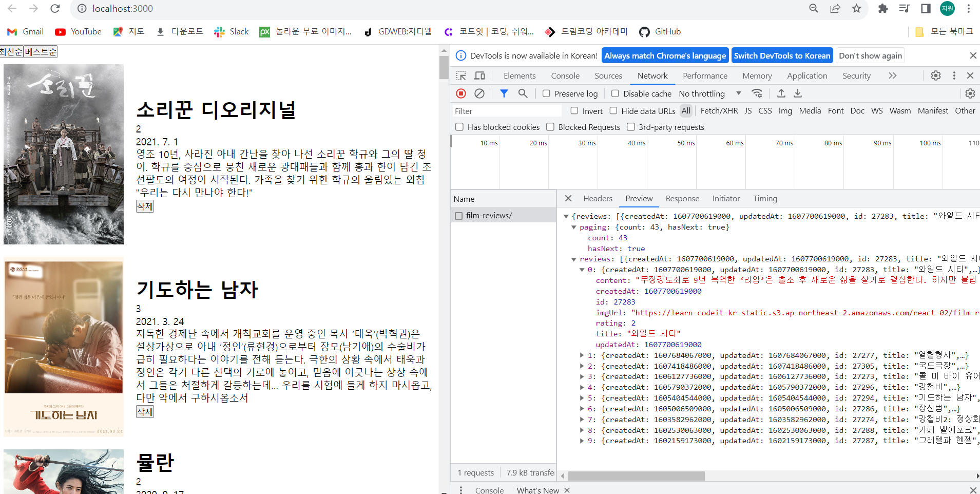Screen dimensions: 980x494
Task: Click the 소리꾼 movie poster thumbnail
Action: click(x=64, y=154)
